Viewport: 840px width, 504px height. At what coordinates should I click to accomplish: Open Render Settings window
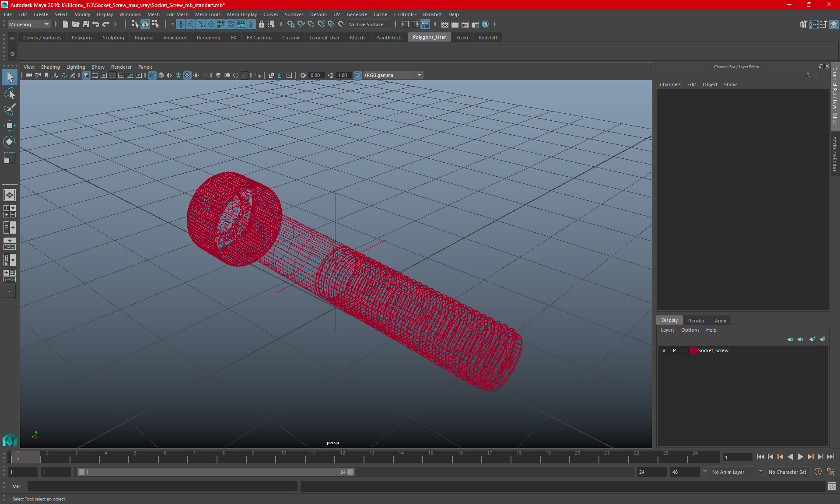pyautogui.click(x=475, y=24)
